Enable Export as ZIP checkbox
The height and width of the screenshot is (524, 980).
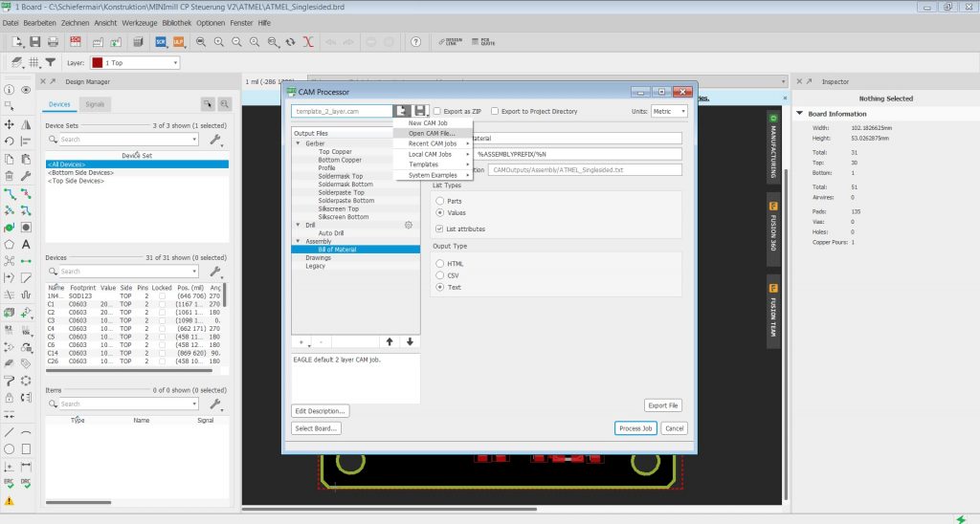pos(437,112)
